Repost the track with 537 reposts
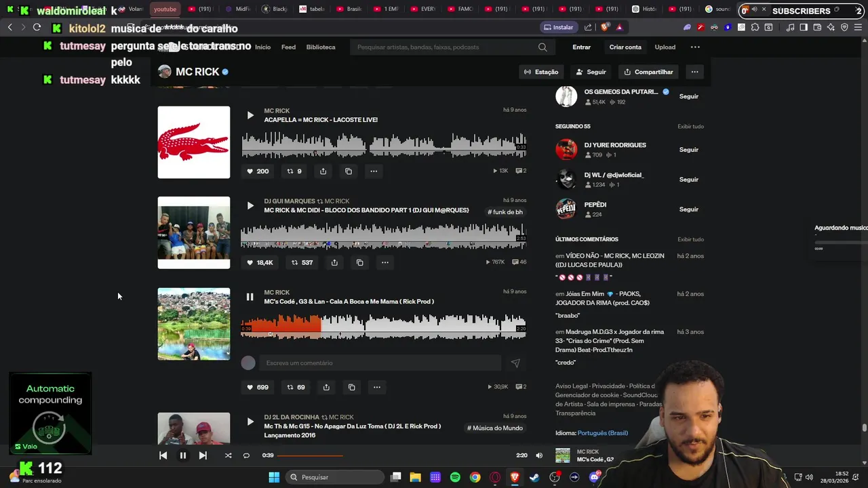 point(302,262)
